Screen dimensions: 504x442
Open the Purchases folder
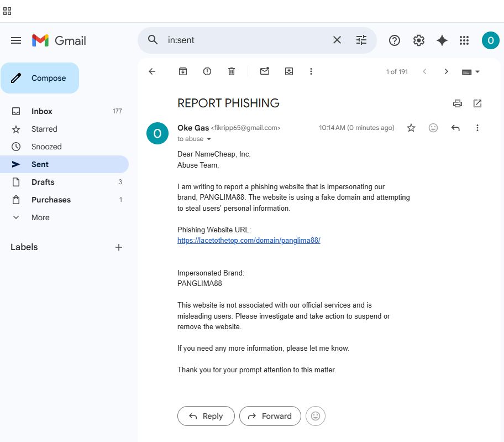pos(64,200)
